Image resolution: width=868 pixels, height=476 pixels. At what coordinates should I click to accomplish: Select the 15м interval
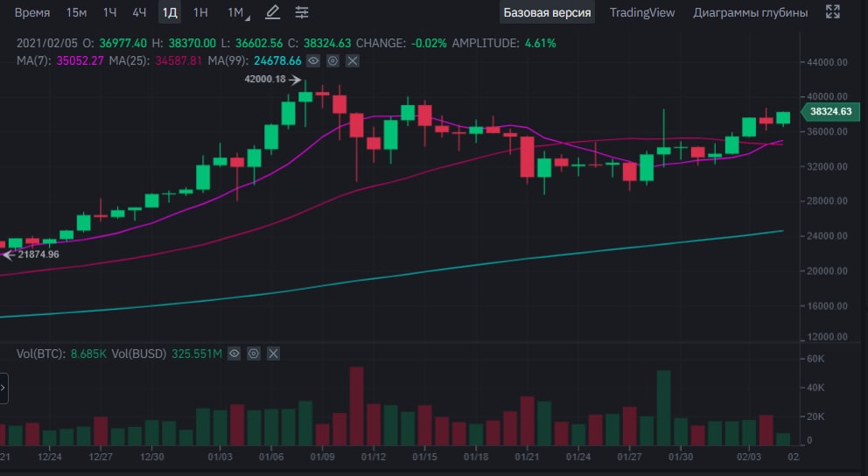[76, 13]
